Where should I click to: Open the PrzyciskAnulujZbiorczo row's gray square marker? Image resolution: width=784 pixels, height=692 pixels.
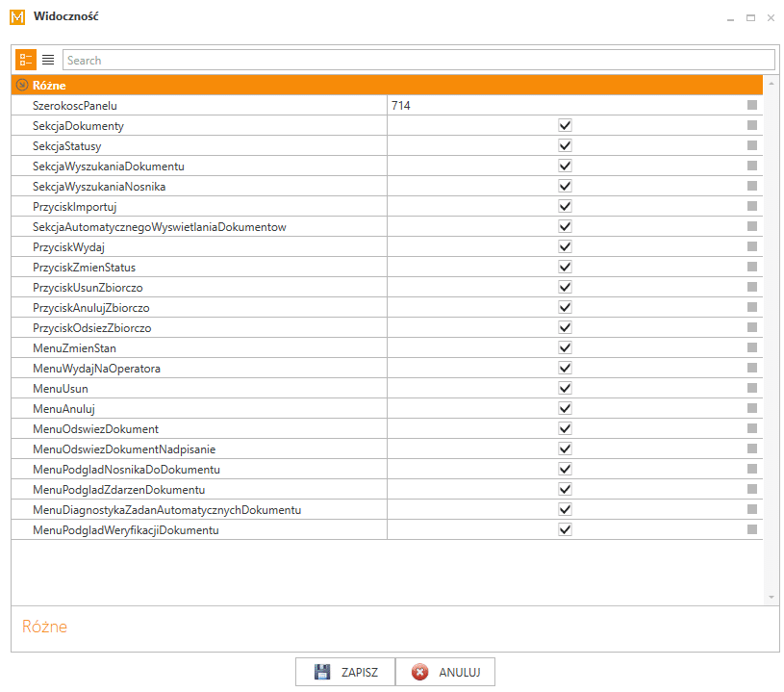click(752, 307)
